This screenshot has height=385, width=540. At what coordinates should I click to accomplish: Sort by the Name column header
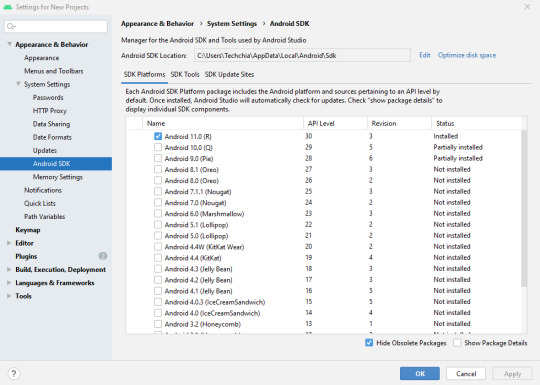tap(223, 123)
